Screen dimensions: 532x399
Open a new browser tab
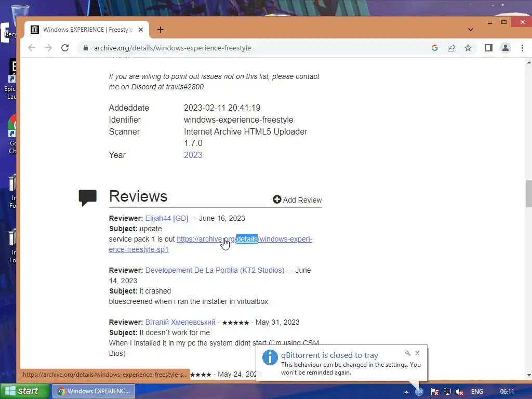click(161, 30)
